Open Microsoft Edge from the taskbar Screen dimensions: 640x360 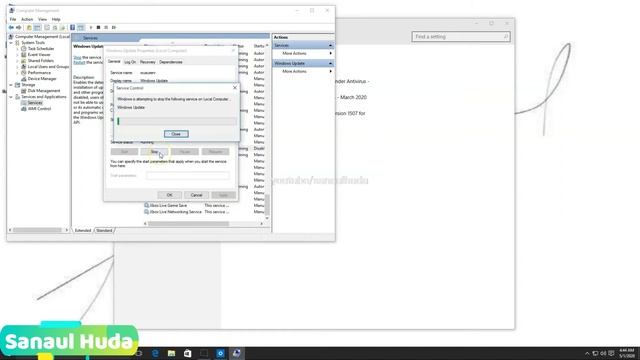[155, 353]
